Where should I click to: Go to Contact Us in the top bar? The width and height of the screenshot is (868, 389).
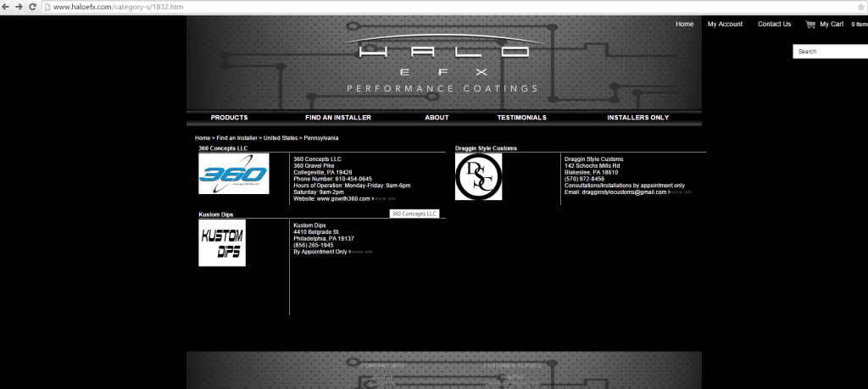(x=774, y=25)
